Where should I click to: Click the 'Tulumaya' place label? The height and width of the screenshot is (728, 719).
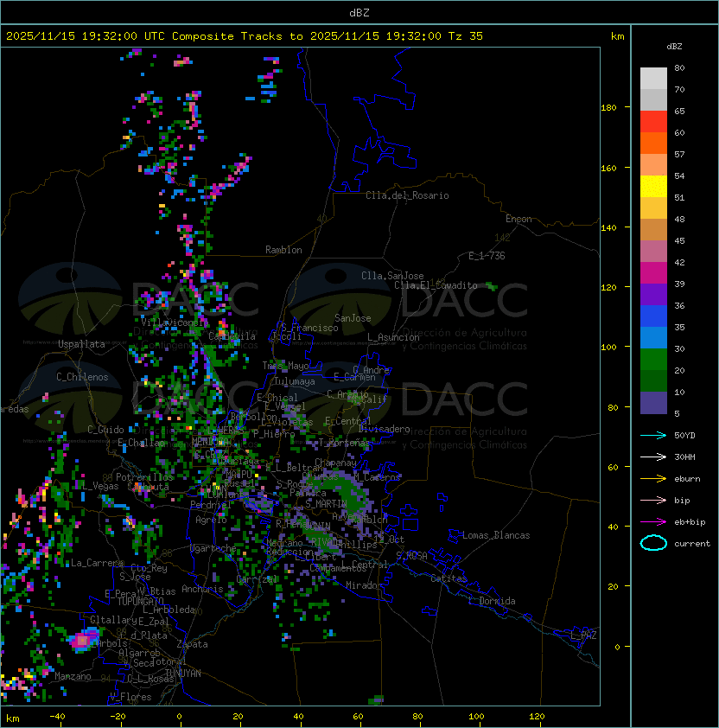click(x=295, y=381)
